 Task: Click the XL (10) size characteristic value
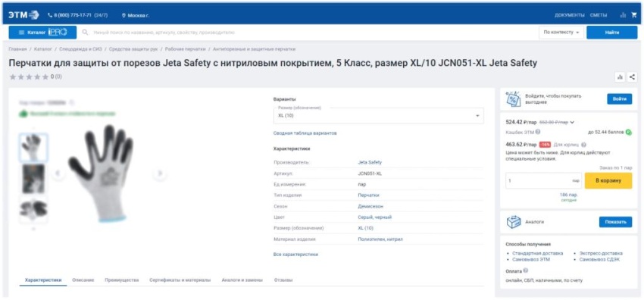[365, 228]
